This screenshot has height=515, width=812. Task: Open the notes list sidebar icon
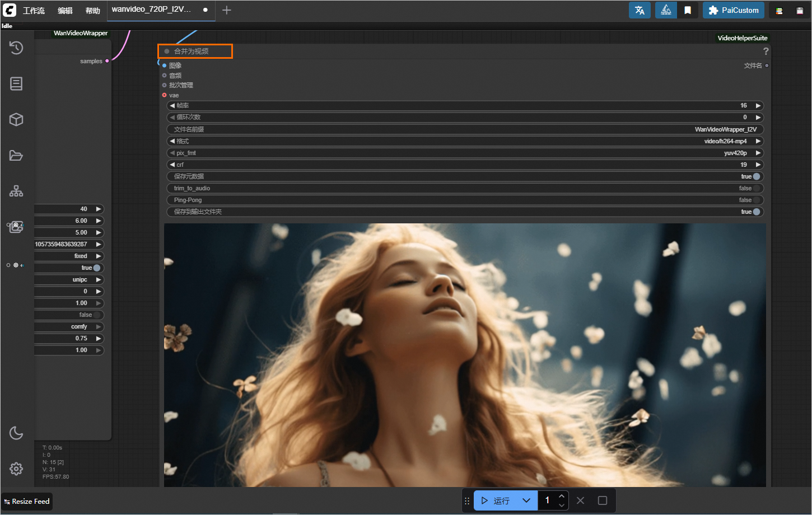pyautogui.click(x=16, y=84)
